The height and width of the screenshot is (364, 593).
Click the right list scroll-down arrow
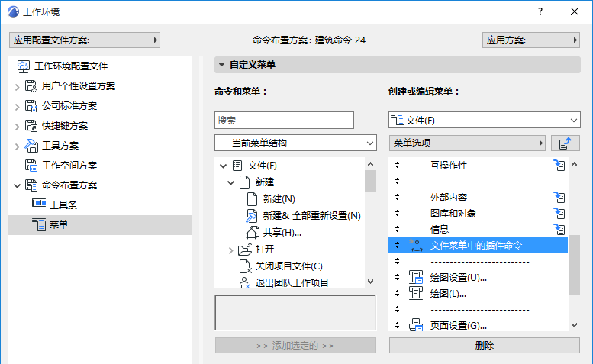point(574,324)
